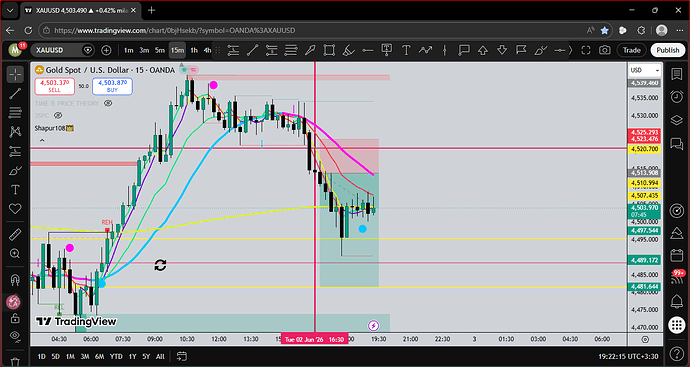The image size is (690, 367).
Task: Open the XABCD pattern tools in left sidebar
Action: (15, 131)
